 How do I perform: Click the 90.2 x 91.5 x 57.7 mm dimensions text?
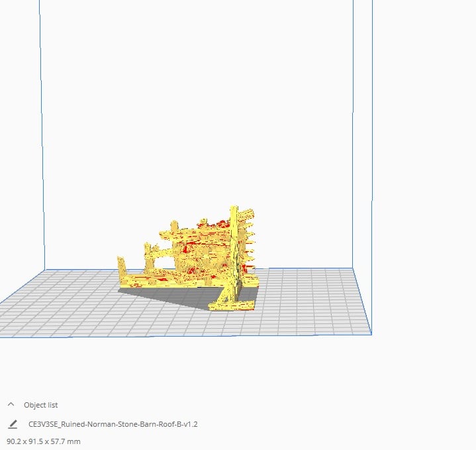click(44, 441)
